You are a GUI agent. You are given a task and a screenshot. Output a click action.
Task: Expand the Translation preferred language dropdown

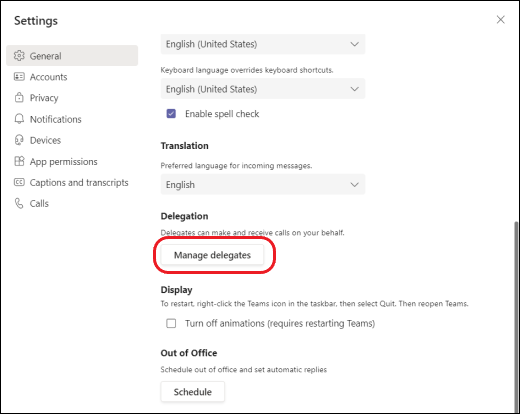(263, 184)
